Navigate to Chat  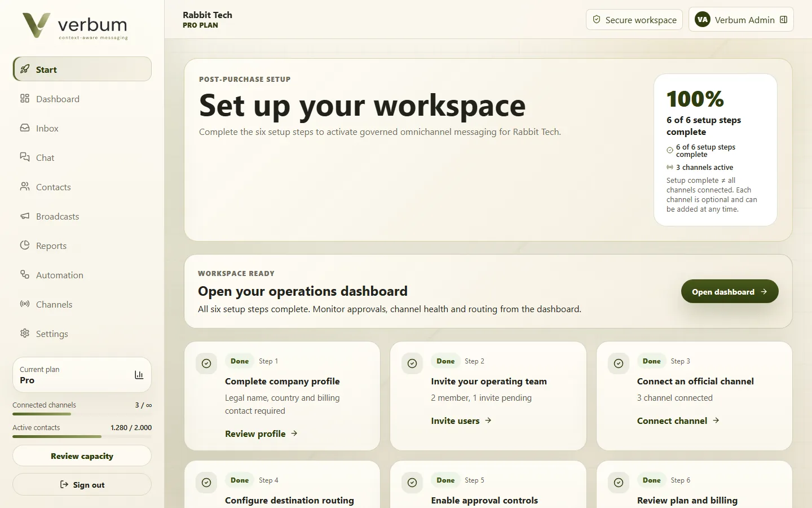82,157
